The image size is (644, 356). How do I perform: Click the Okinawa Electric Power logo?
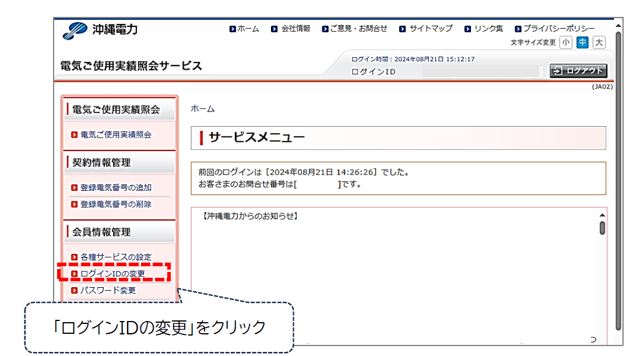(100, 30)
